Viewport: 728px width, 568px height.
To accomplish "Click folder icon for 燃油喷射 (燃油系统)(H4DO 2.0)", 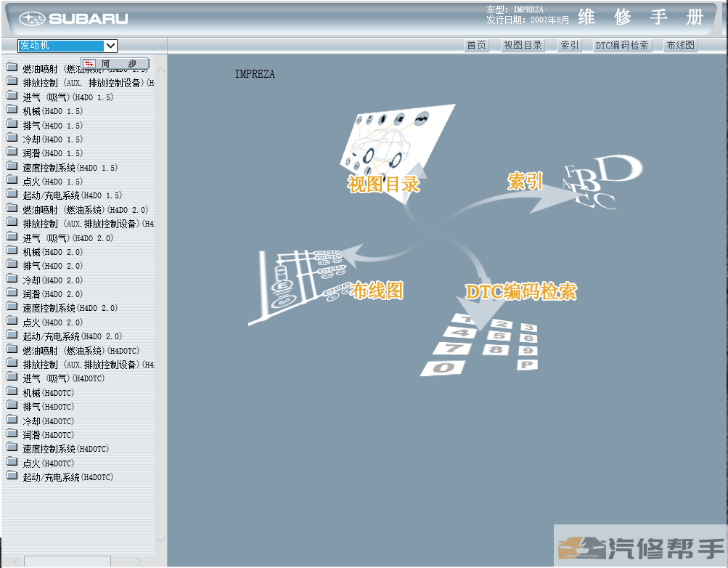I will (12, 208).
